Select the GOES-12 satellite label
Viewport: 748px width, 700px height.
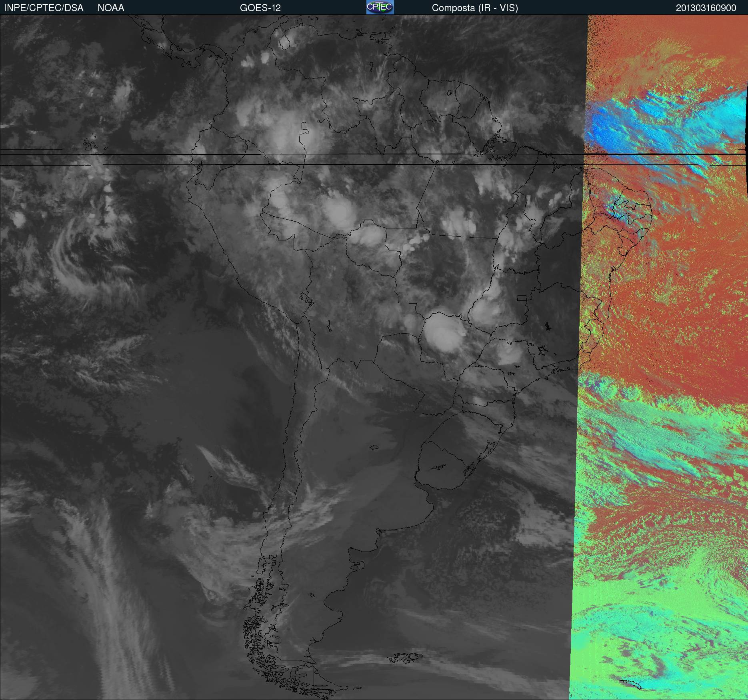click(x=260, y=8)
